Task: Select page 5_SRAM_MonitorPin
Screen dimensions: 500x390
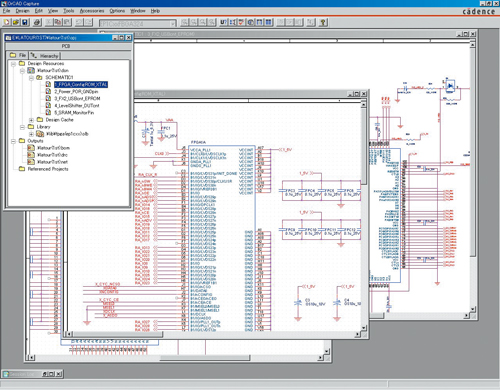Action: (74, 113)
